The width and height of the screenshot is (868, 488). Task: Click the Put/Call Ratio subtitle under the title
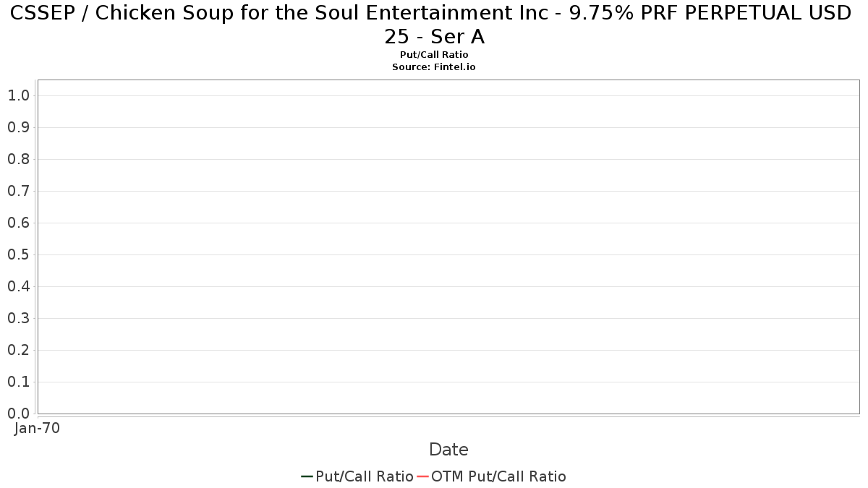point(434,55)
